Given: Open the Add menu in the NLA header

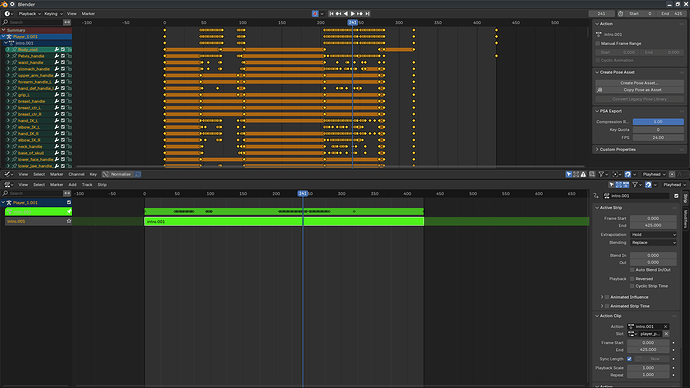Looking at the screenshot, I should pos(72,185).
